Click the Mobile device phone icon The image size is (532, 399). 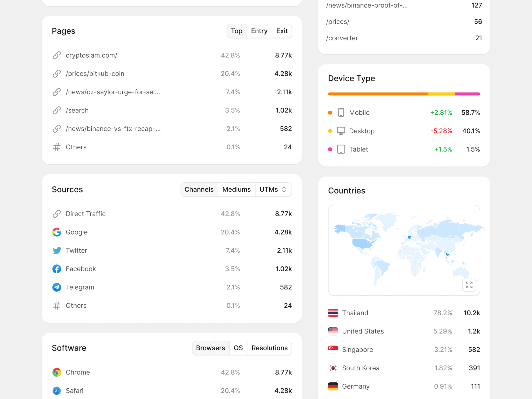[341, 112]
